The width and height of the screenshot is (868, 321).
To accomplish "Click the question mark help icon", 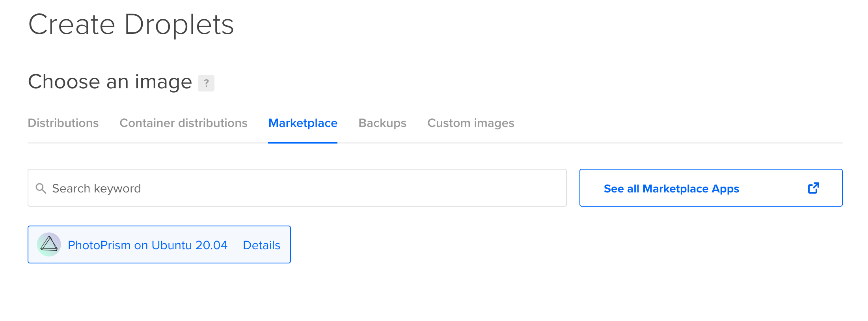I will [206, 83].
